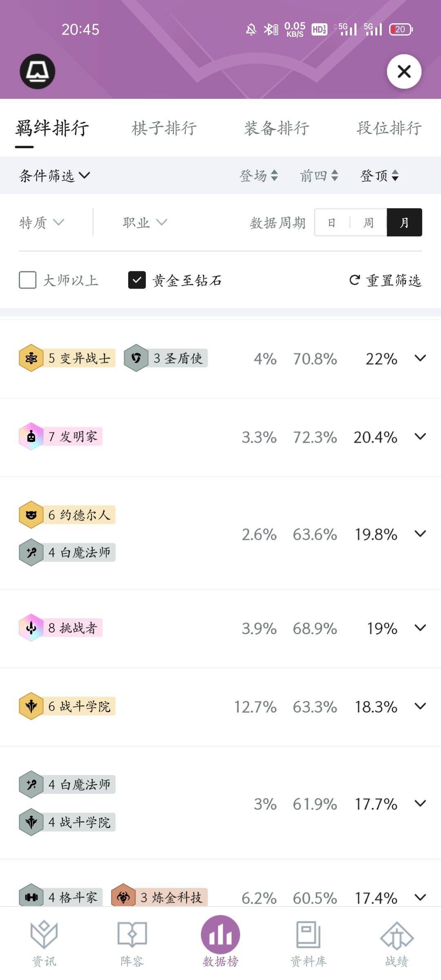
Task: Expand the 7 发明家 row chevron
Action: [x=420, y=437]
